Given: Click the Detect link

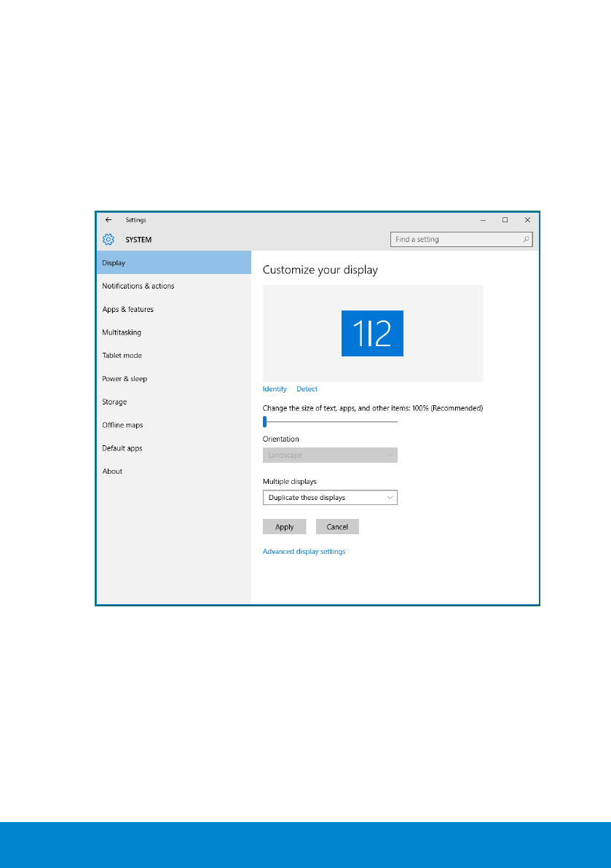Looking at the screenshot, I should [307, 389].
